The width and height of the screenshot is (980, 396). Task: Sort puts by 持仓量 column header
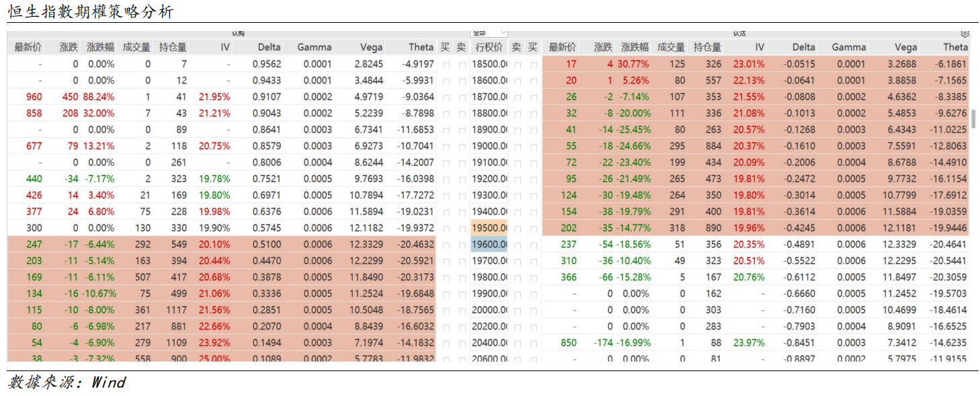point(707,47)
